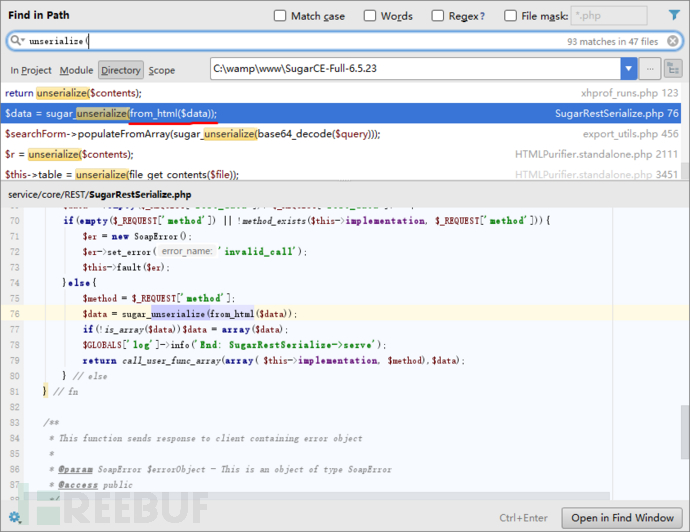The height and width of the screenshot is (532, 690).
Task: Open search history magnifier dropdown
Action: [x=17, y=40]
